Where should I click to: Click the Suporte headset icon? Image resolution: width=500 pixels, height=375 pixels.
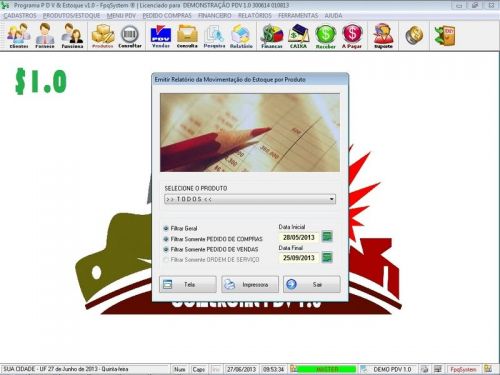pyautogui.click(x=383, y=36)
